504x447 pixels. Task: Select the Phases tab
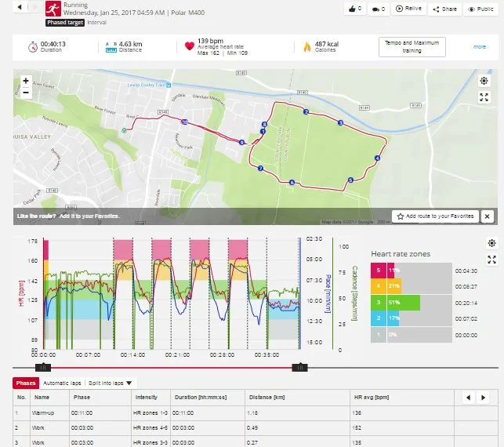pos(25,383)
